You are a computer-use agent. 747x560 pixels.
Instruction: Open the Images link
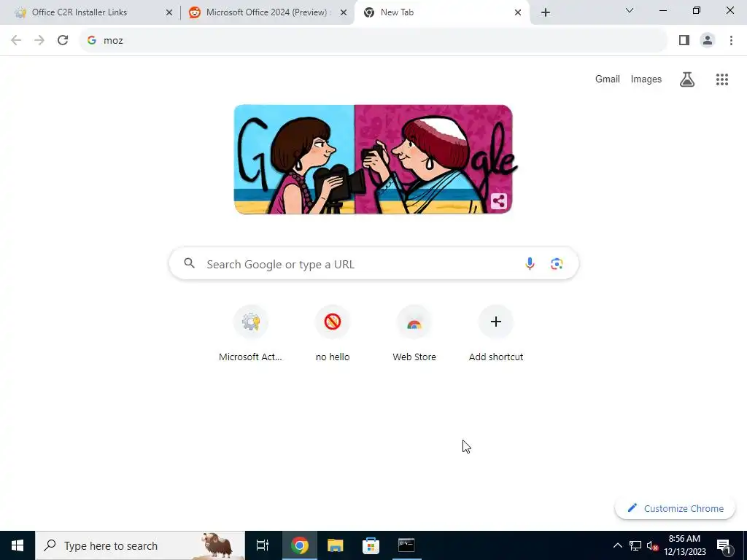[646, 79]
